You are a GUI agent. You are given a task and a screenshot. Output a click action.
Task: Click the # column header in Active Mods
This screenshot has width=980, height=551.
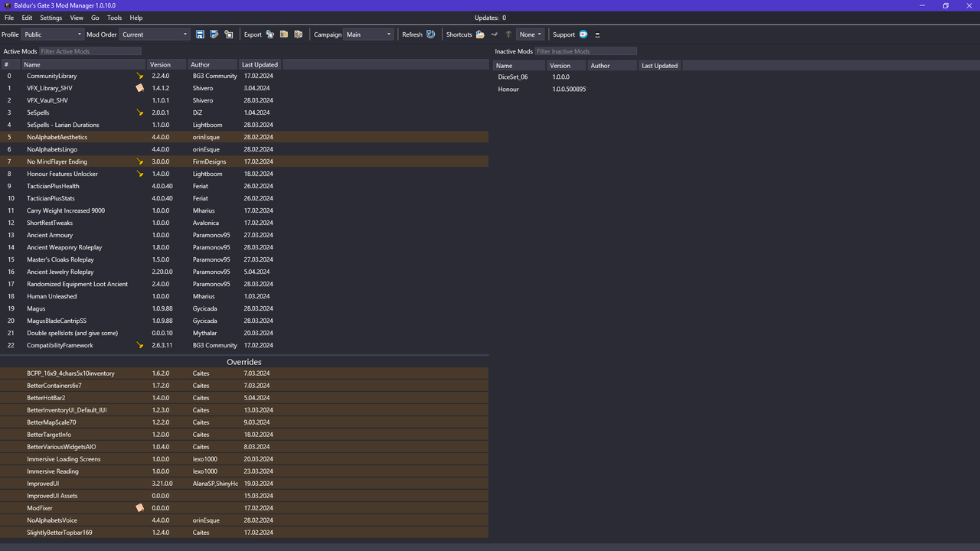(11, 65)
